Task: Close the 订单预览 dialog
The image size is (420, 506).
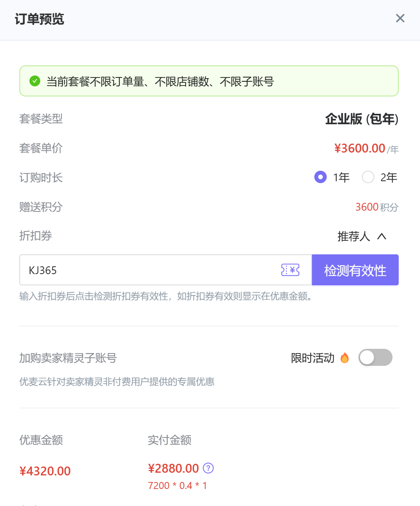Action: click(400, 18)
